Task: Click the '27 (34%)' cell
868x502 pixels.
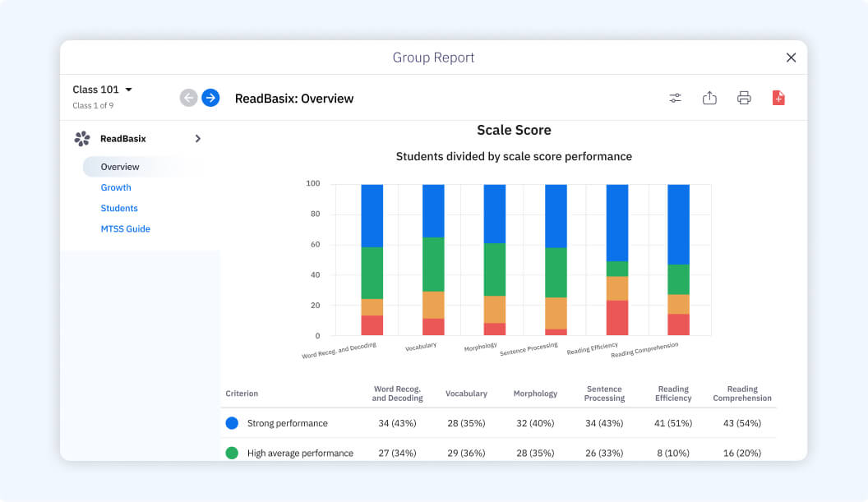Action: click(x=397, y=453)
